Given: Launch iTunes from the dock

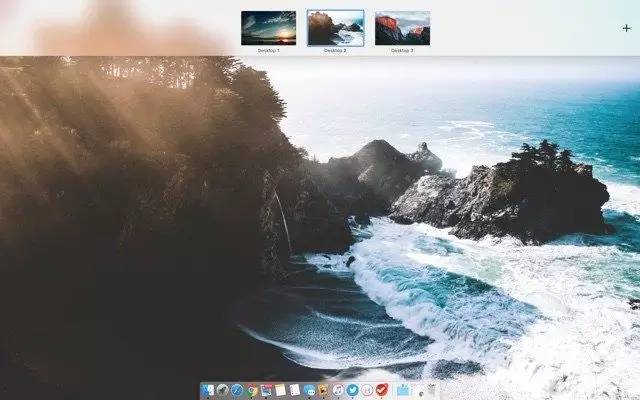Looking at the screenshot, I should pyautogui.click(x=339, y=390).
